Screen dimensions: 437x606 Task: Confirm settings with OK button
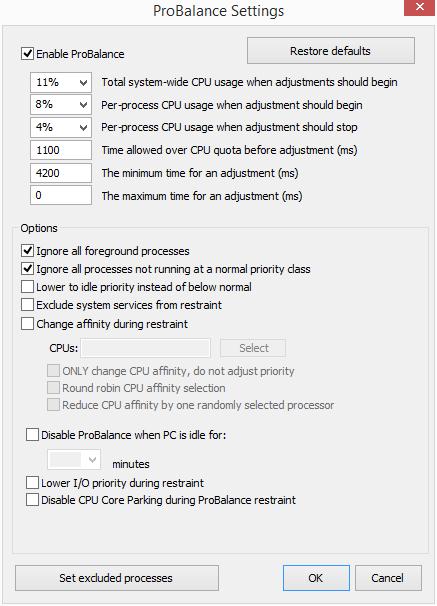(x=316, y=578)
